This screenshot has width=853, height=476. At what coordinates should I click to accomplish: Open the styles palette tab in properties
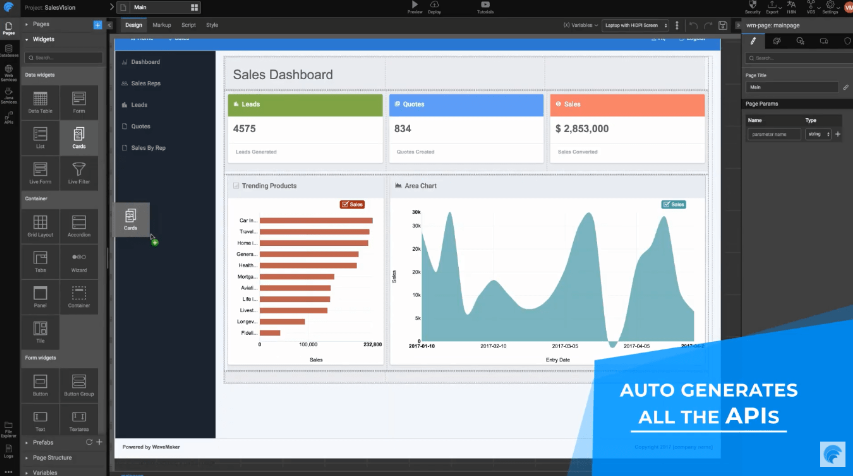777,41
